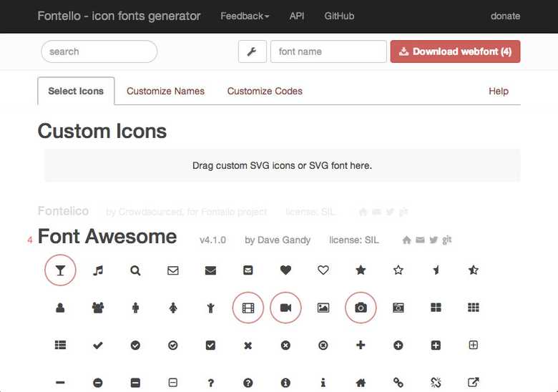558x392 pixels.
Task: Unselect the video camera icon
Action: [285, 308]
